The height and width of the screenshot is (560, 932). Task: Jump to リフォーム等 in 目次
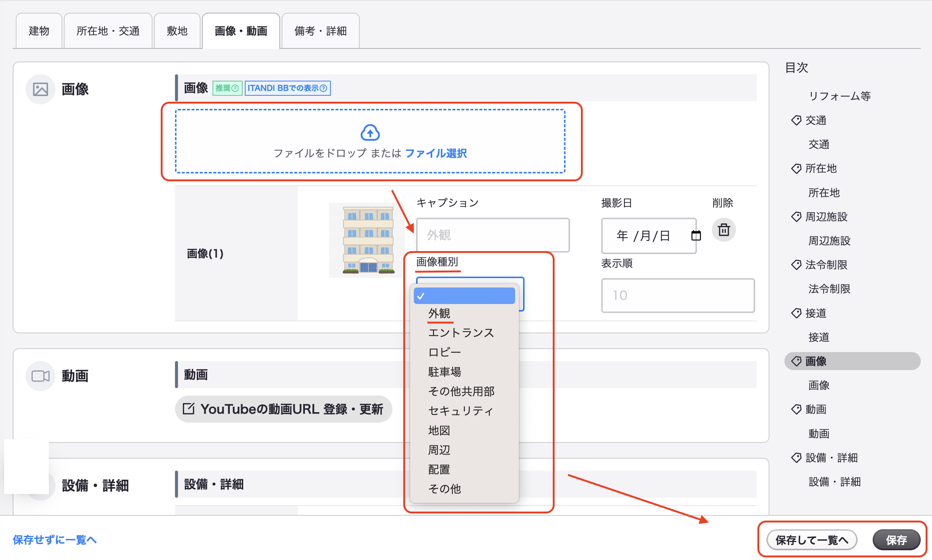coord(839,96)
